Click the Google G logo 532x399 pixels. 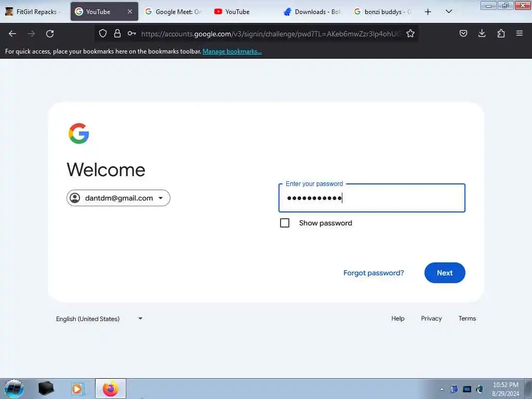pyautogui.click(x=79, y=134)
